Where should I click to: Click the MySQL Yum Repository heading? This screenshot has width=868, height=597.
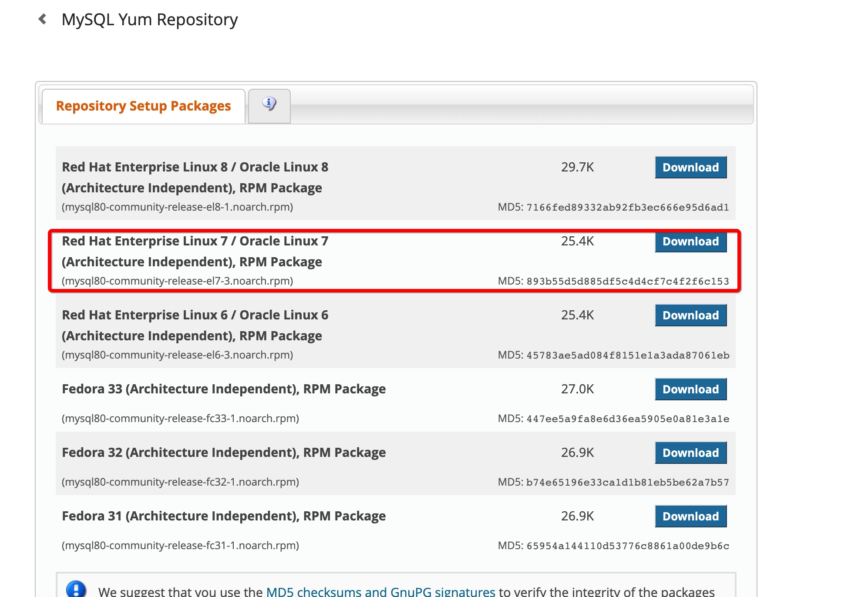click(x=150, y=20)
